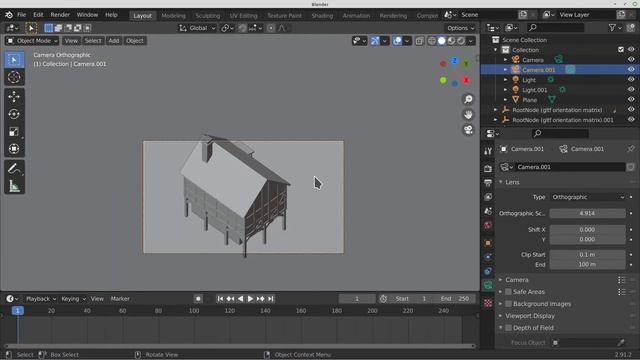Open the Scene properties tab

[x=488, y=211]
